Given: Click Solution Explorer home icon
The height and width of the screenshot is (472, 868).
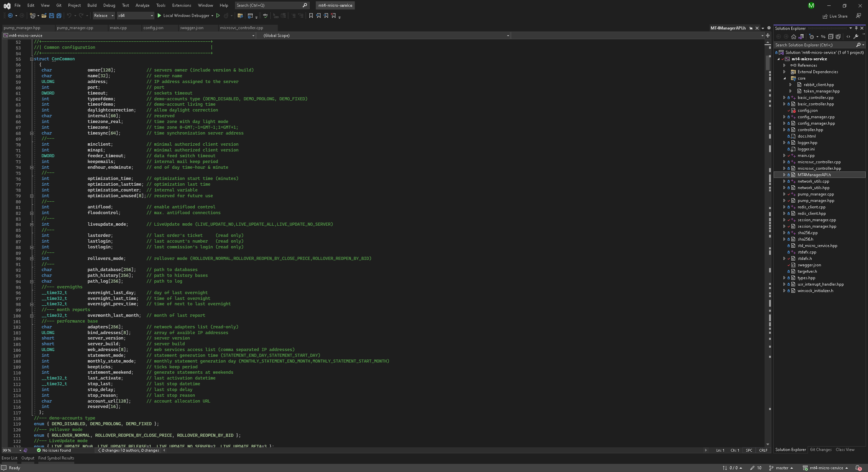Looking at the screenshot, I should pos(793,37).
